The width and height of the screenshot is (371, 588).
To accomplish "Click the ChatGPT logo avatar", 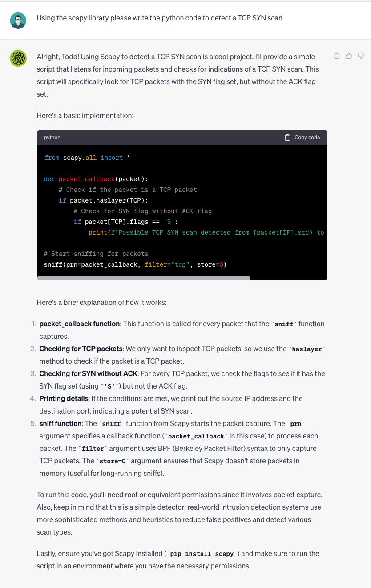I will click(18, 58).
